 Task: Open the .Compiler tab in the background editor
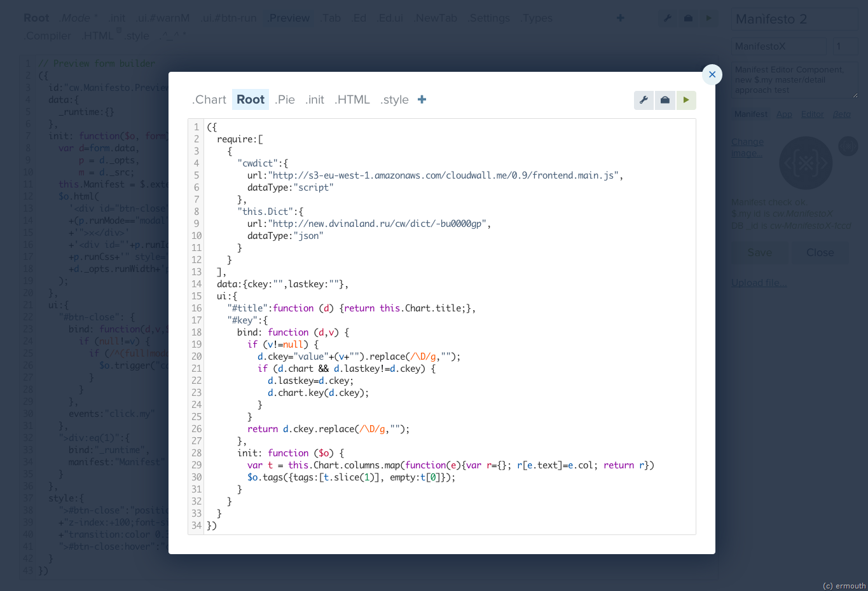click(48, 36)
